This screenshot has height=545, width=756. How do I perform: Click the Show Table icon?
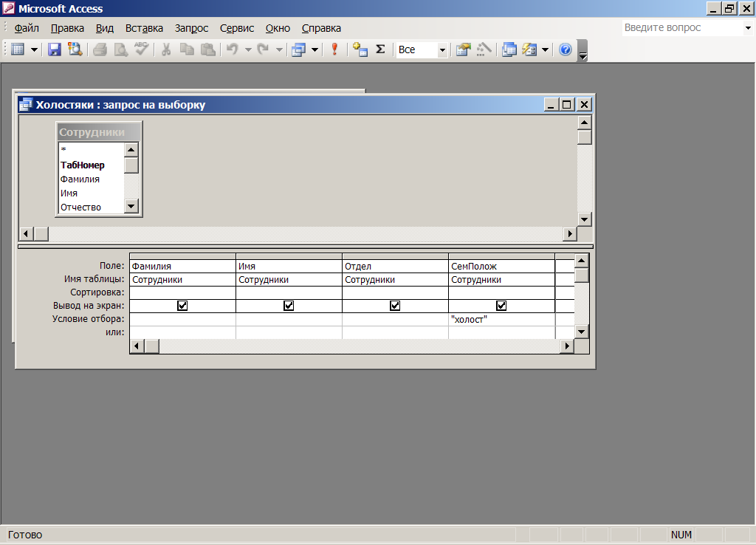click(360, 49)
